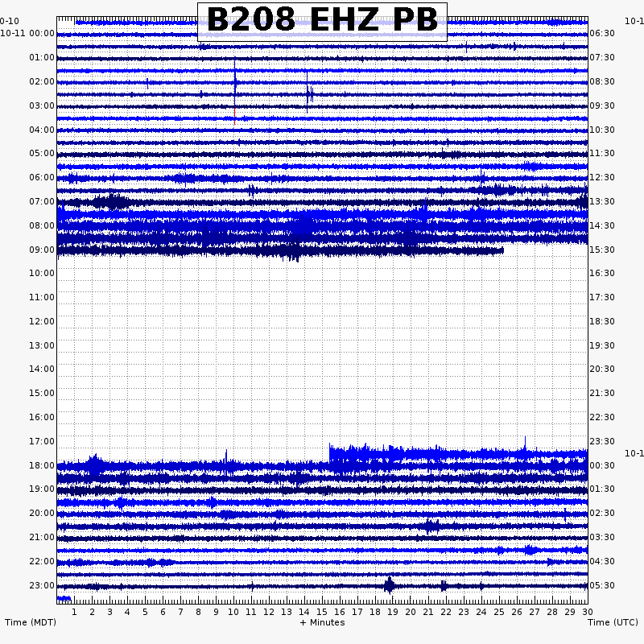Click the 08:30 UTC row label

point(602,82)
